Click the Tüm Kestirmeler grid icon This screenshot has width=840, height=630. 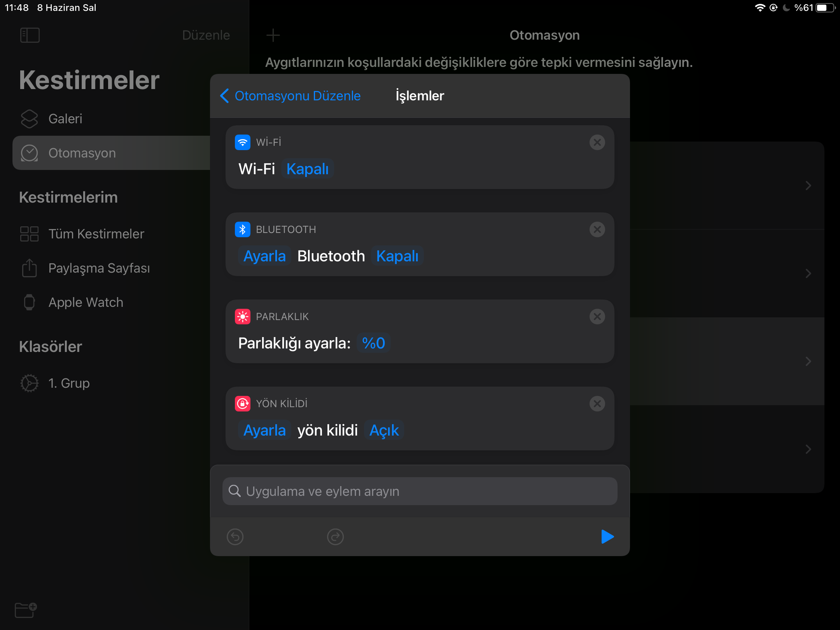pos(30,234)
